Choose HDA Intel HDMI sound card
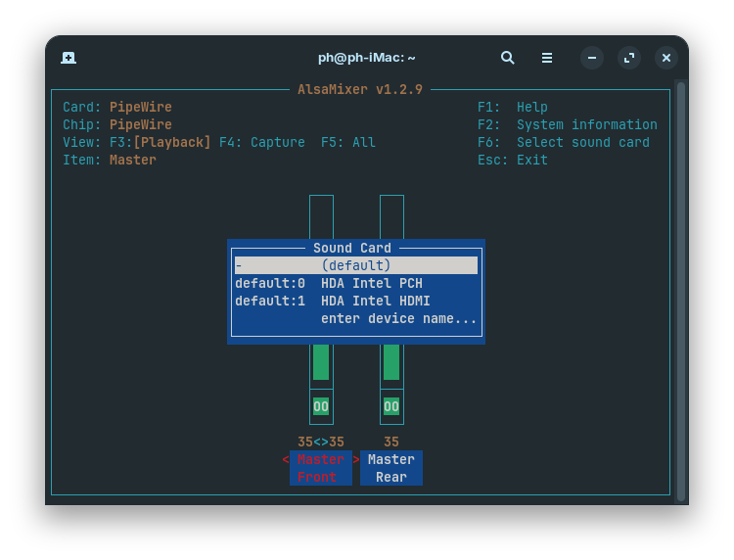734x560 pixels. point(356,301)
